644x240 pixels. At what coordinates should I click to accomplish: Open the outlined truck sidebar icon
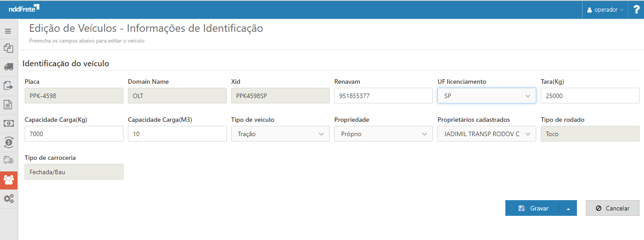coord(8,160)
